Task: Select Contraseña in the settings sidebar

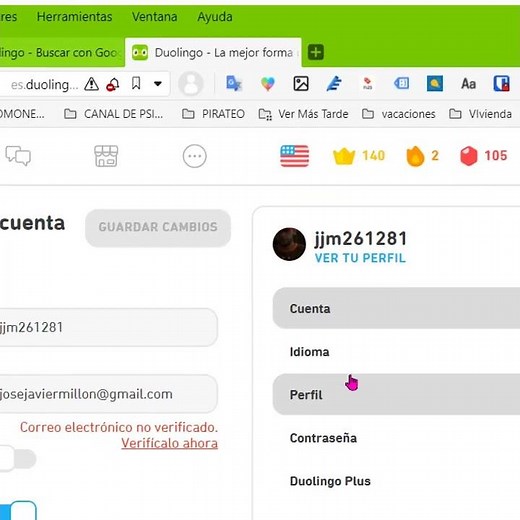Action: coord(396,438)
